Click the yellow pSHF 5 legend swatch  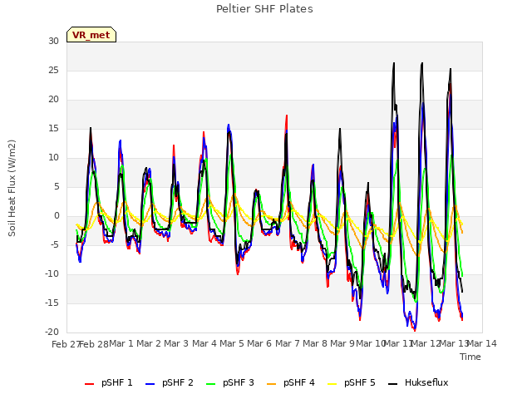332,384
